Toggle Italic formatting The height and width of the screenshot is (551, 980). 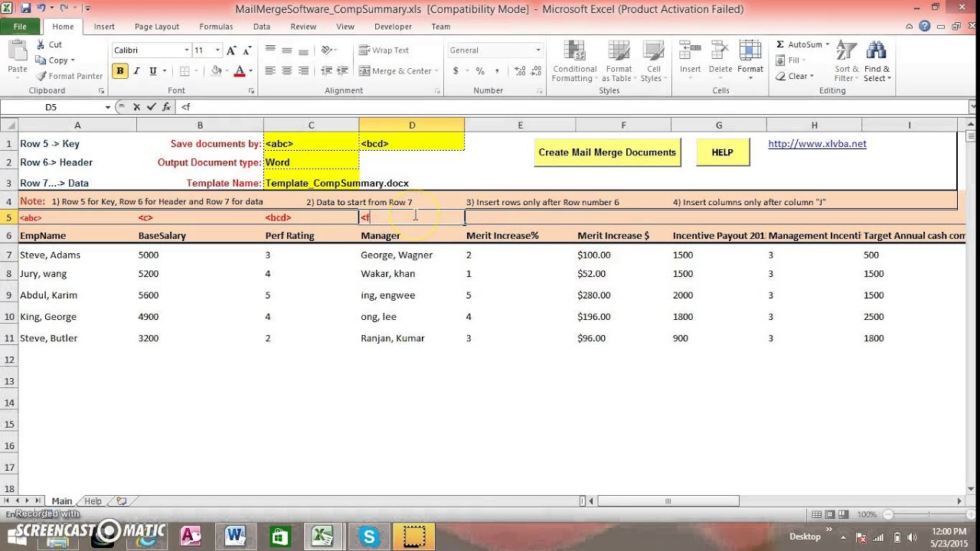136,71
